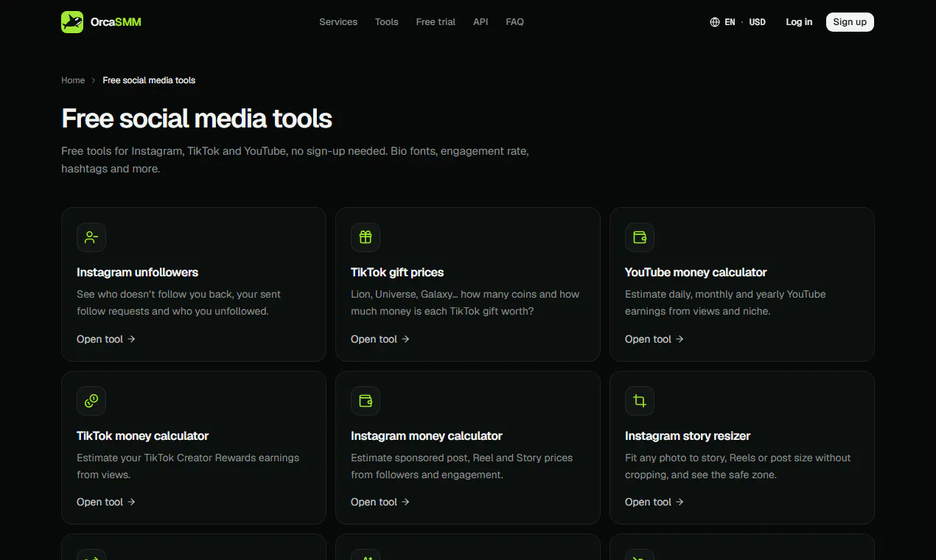The width and height of the screenshot is (936, 560).
Task: Open the Services menu item
Action: pos(338,22)
